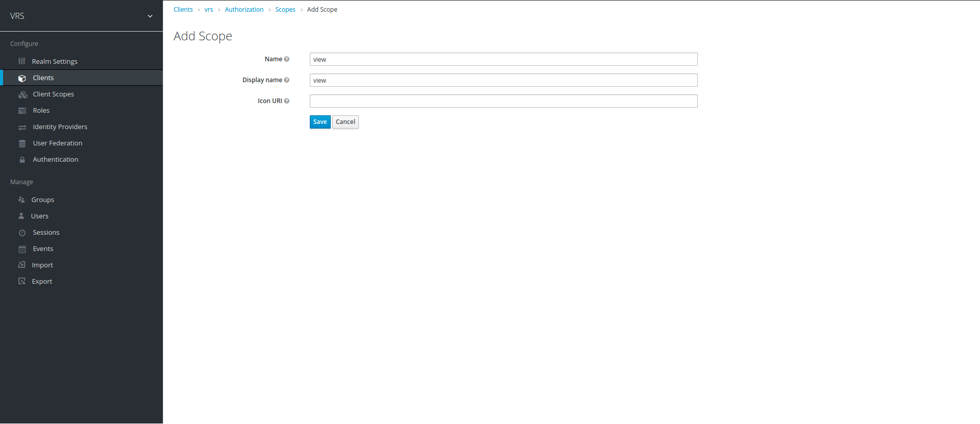Open Sessions from the sidebar

click(x=46, y=233)
